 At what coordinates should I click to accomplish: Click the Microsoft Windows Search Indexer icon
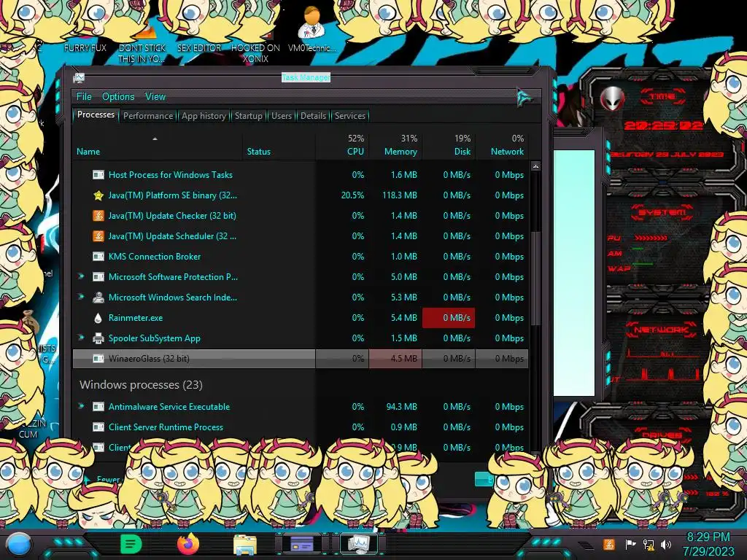tap(98, 297)
